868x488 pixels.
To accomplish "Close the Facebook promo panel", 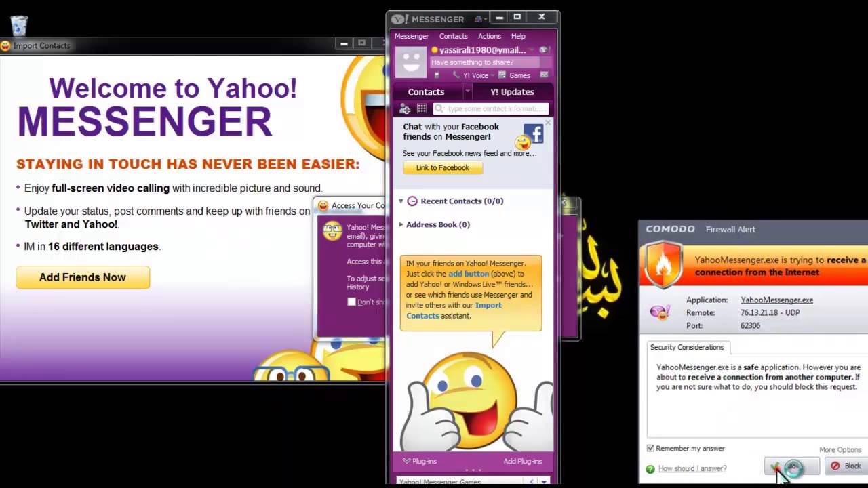I will 548,123.
